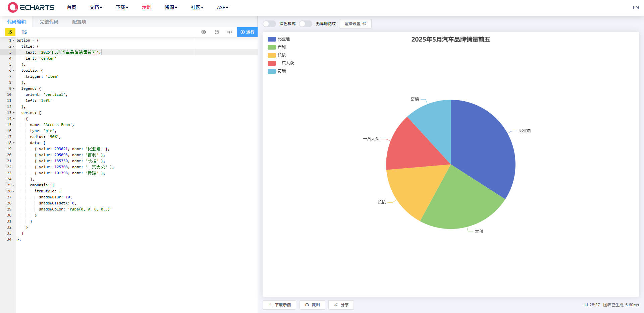Collapse fold arrow at line 14
Image resolution: width=644 pixels, height=313 pixels.
click(x=13, y=119)
